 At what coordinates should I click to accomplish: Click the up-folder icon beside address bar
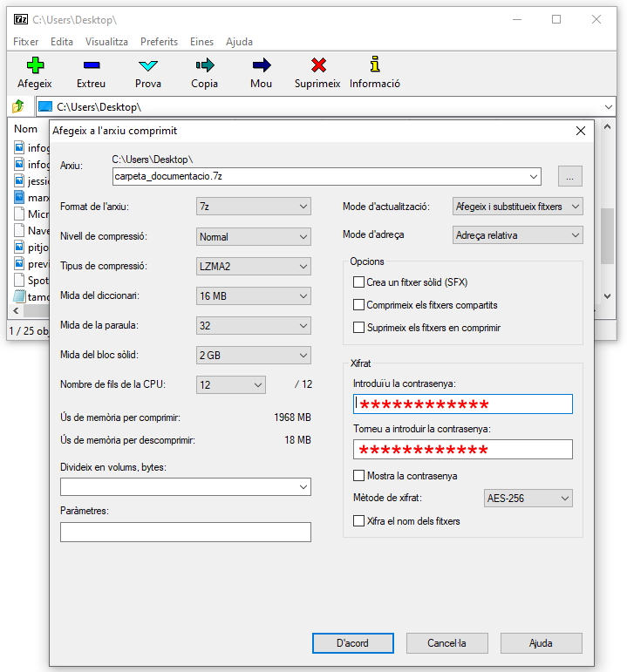click(x=18, y=106)
